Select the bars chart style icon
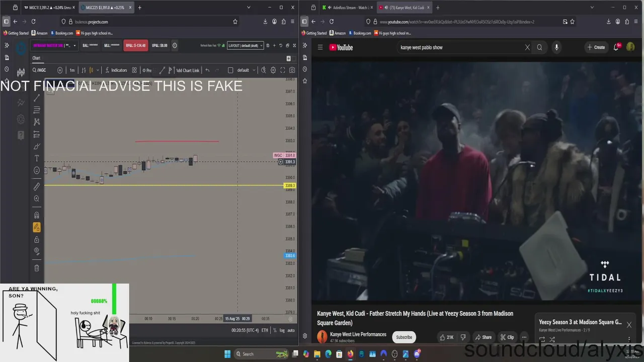 click(x=84, y=70)
